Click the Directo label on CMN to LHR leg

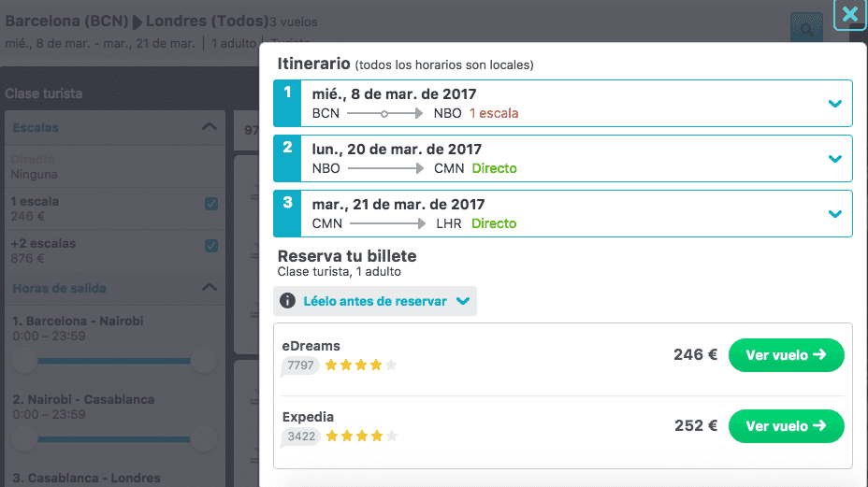tap(494, 223)
